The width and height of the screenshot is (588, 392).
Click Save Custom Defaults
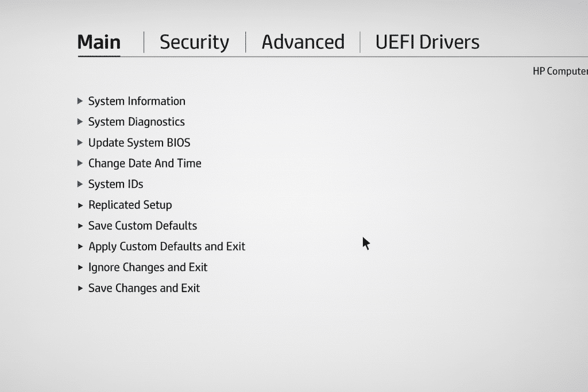[x=142, y=226]
